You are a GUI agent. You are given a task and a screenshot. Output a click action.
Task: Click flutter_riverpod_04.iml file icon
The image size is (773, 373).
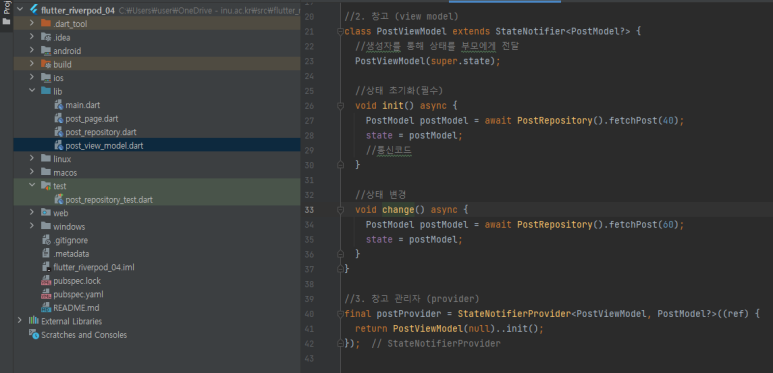point(46,267)
